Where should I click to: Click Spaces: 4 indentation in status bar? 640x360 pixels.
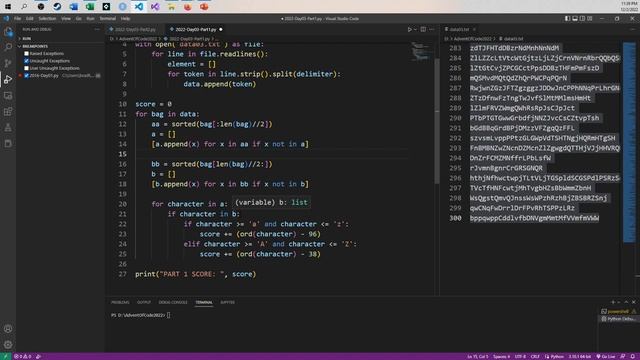coord(502,356)
